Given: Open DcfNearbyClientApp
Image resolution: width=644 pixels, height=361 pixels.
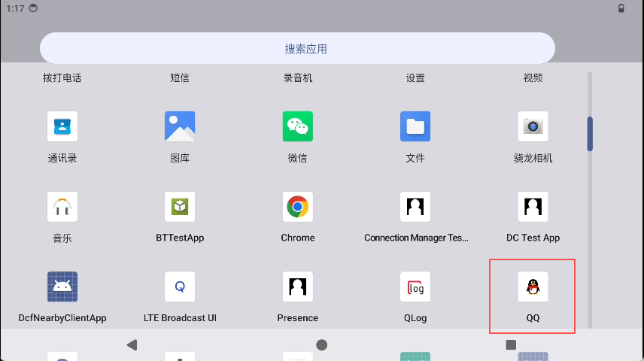Looking at the screenshot, I should (62, 287).
